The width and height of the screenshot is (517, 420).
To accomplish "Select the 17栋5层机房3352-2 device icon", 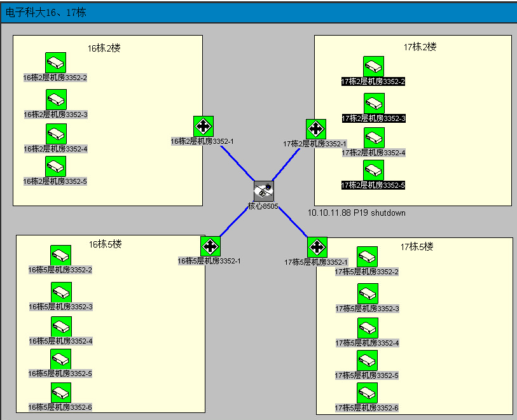I will pyautogui.click(x=367, y=257).
